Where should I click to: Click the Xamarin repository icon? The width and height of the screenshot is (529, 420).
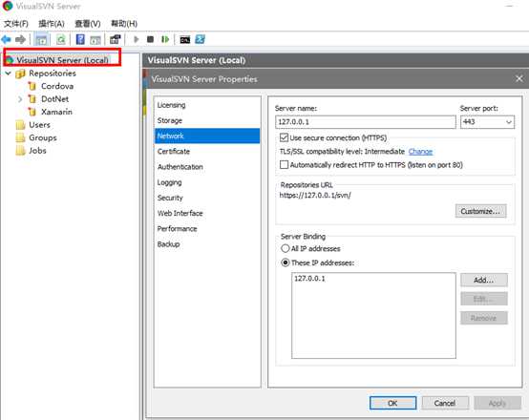[32, 112]
